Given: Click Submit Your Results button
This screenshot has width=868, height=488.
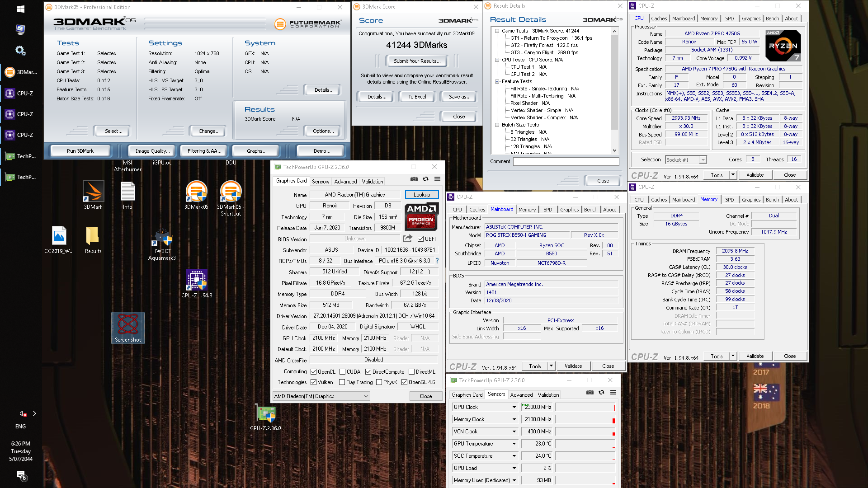Looking at the screenshot, I should click(x=417, y=61).
